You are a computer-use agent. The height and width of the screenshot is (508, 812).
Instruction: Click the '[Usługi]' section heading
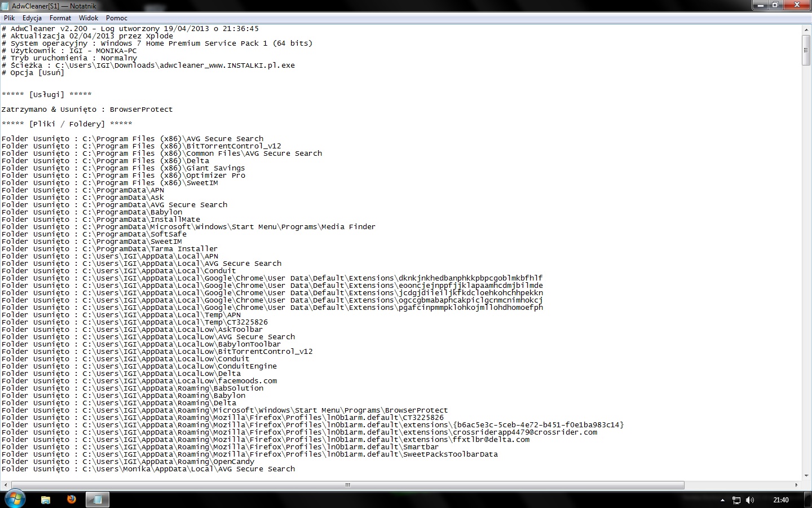pyautogui.click(x=47, y=94)
